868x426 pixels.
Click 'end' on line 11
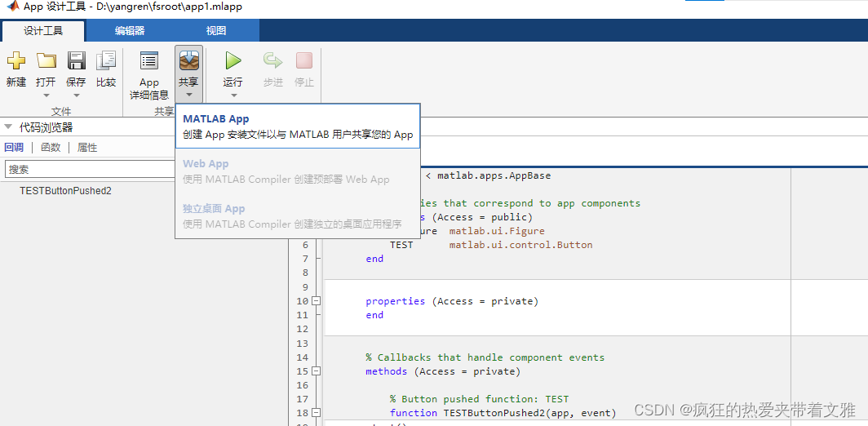pyautogui.click(x=374, y=315)
